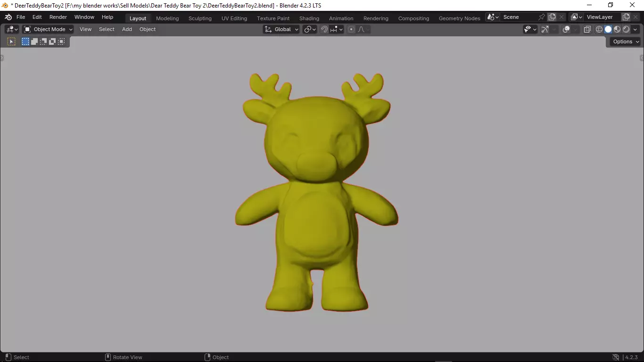The image size is (644, 362).
Task: Switch to the Shading workspace tab
Action: click(x=309, y=18)
